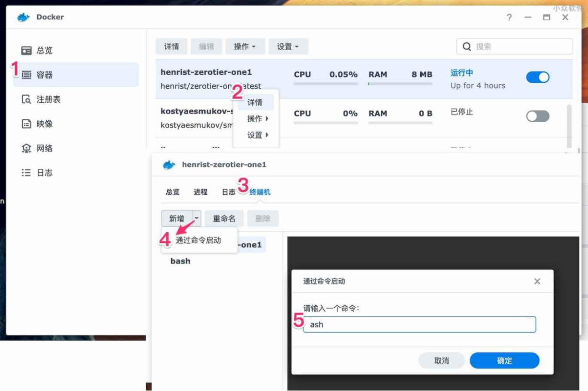Click the 重命名 button

pos(224,218)
